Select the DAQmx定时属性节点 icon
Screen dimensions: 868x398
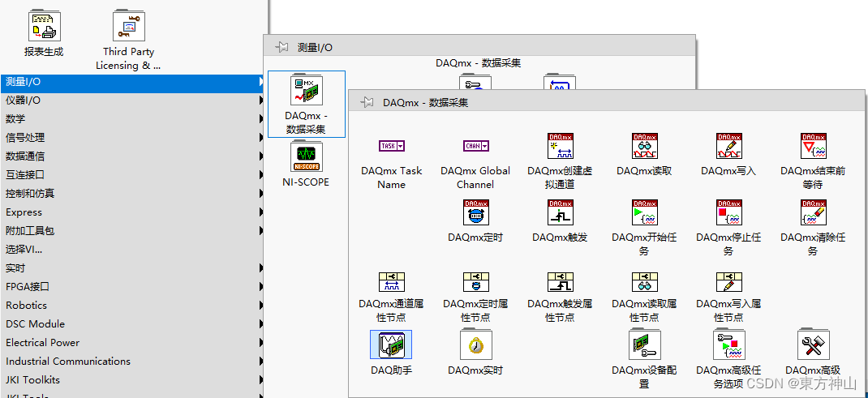tap(476, 282)
